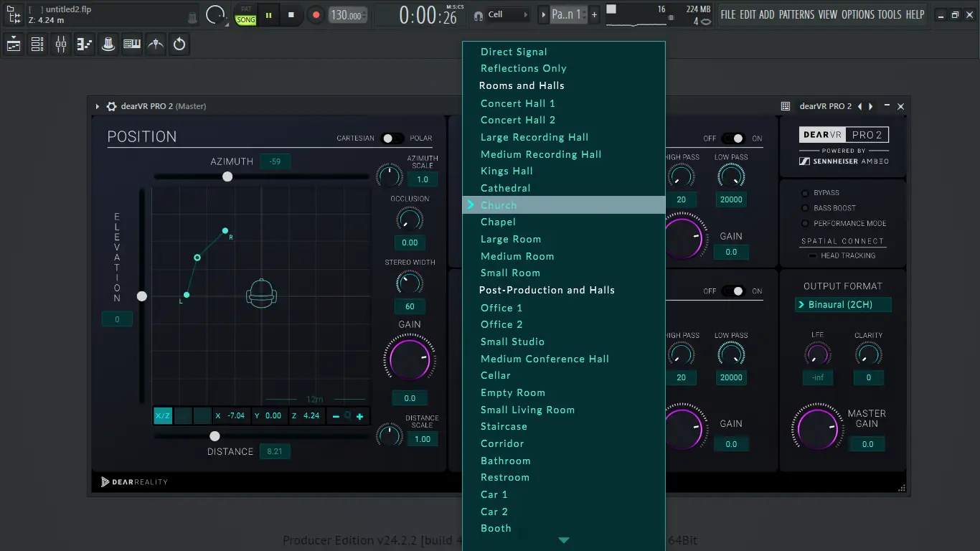Screen dimensions: 980x551
Task: Click the keyboard typing-to-piano icon
Action: (132, 44)
